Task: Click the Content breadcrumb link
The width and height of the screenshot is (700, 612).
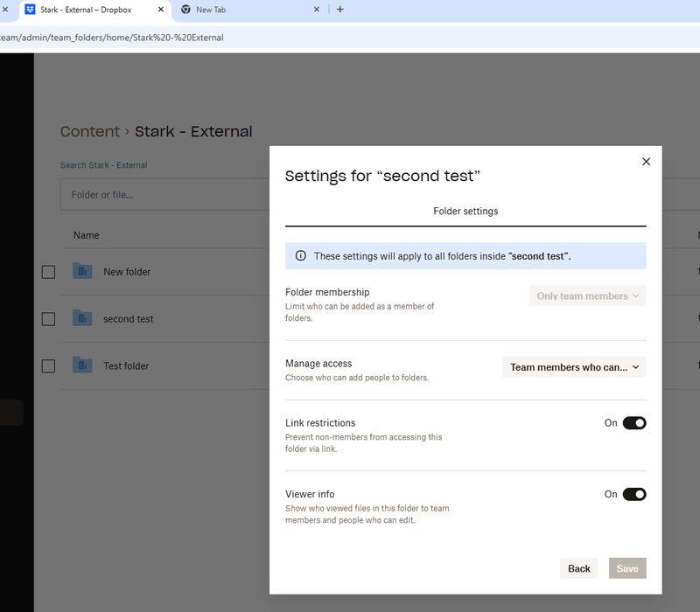Action: [89, 132]
